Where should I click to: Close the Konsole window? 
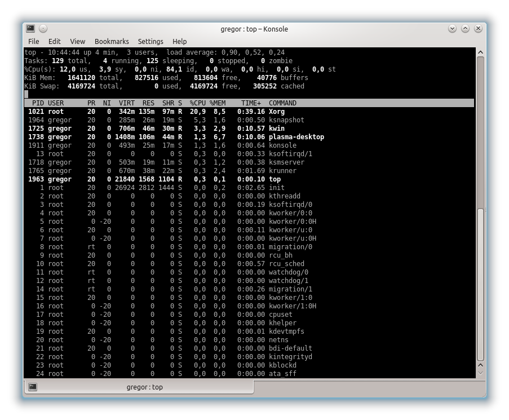pyautogui.click(x=479, y=29)
